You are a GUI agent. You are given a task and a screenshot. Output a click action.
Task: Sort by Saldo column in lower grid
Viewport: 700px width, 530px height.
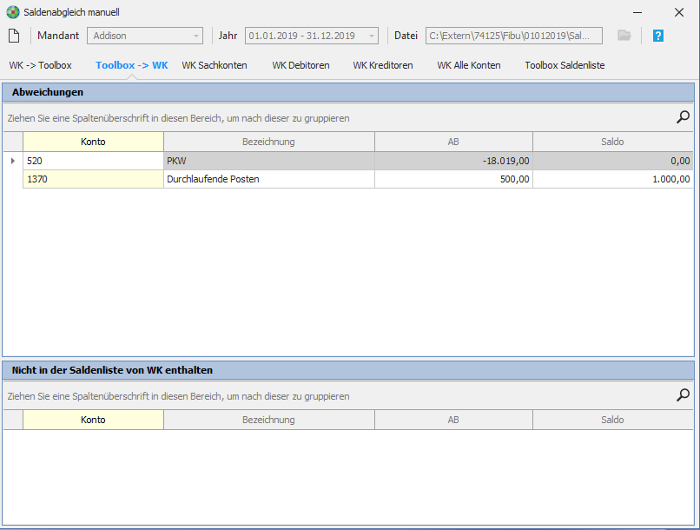click(x=612, y=420)
